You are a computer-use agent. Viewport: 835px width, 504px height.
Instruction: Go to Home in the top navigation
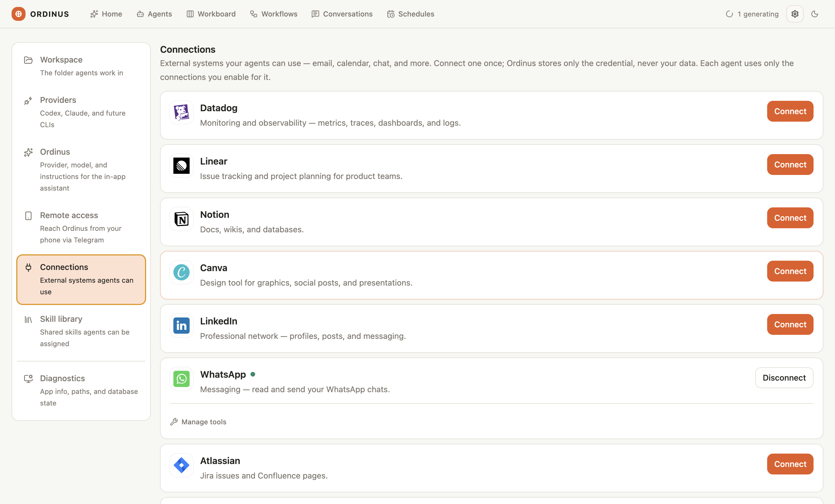click(x=106, y=14)
